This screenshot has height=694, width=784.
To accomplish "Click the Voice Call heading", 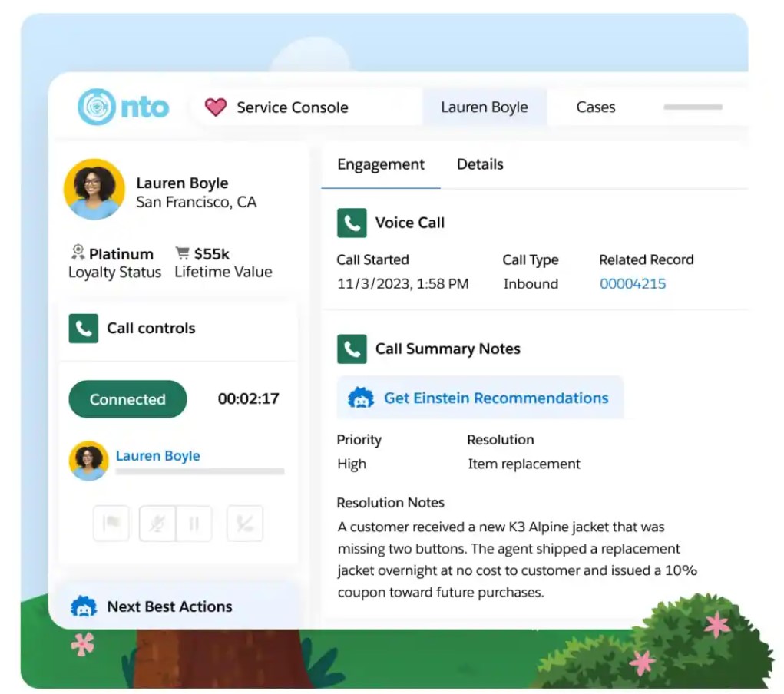I will pos(409,223).
